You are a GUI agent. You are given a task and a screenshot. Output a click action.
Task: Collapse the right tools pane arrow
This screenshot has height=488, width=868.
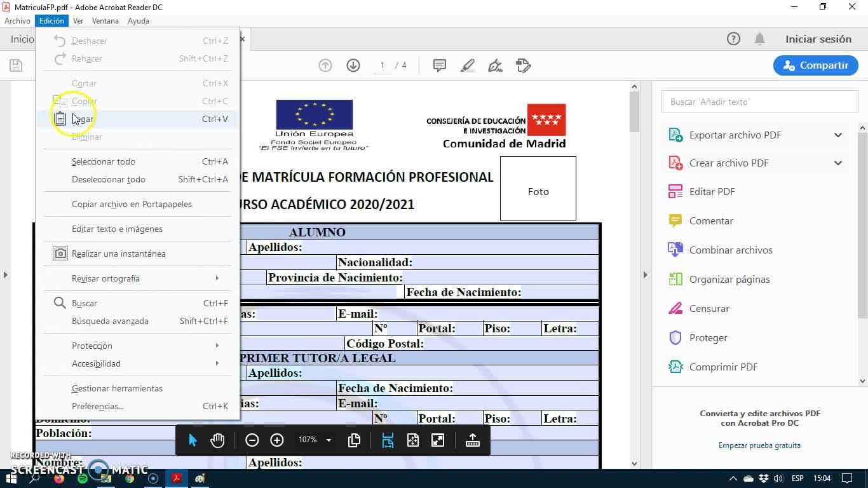point(645,274)
